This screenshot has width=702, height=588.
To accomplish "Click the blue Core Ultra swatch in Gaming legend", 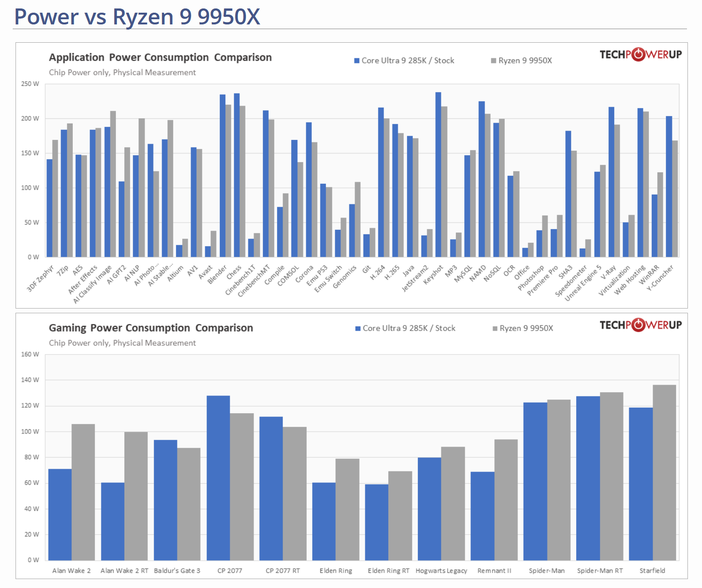I will coord(358,328).
